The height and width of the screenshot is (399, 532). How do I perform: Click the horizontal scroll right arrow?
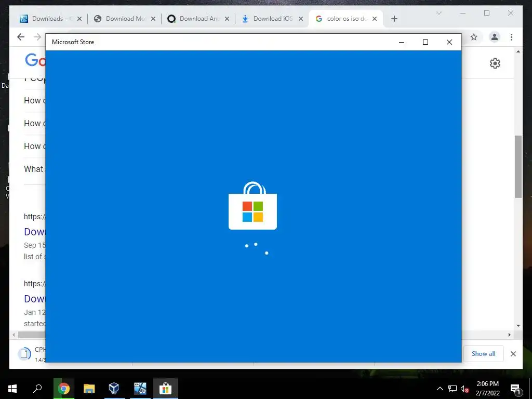pyautogui.click(x=510, y=335)
